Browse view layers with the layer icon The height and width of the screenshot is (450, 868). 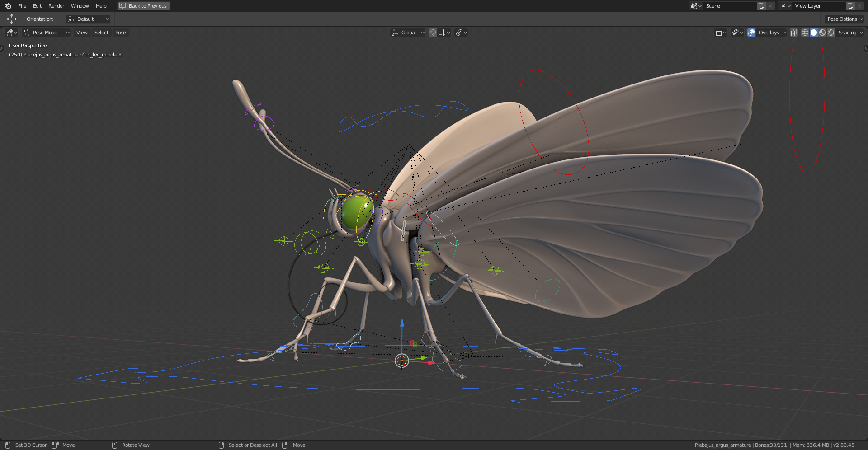pyautogui.click(x=785, y=6)
